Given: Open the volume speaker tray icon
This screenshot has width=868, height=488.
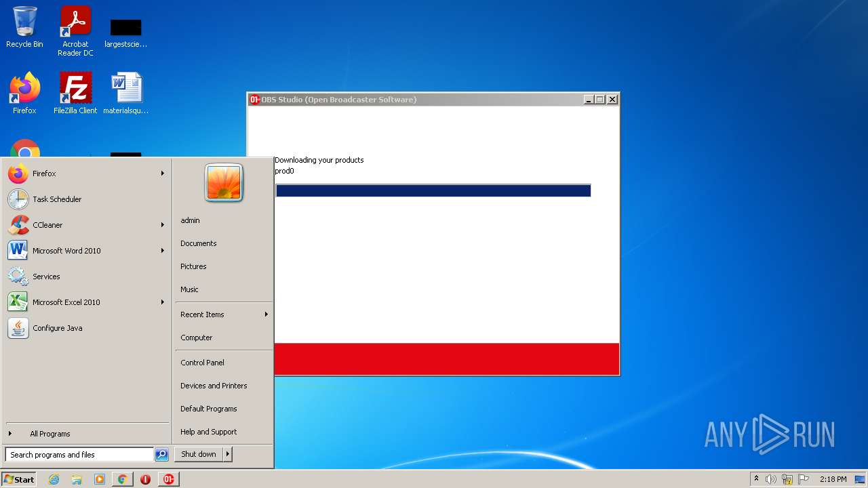Looking at the screenshot, I should coord(771,479).
